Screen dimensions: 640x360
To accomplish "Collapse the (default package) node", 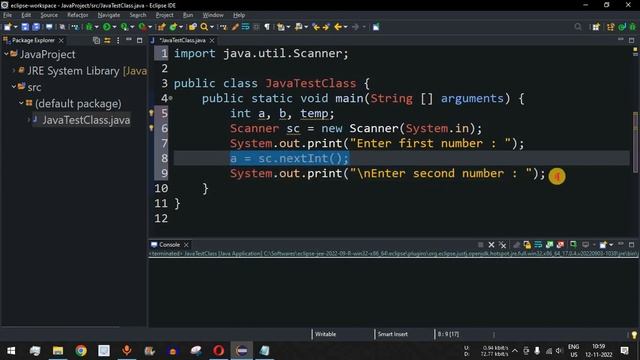I will (21, 103).
